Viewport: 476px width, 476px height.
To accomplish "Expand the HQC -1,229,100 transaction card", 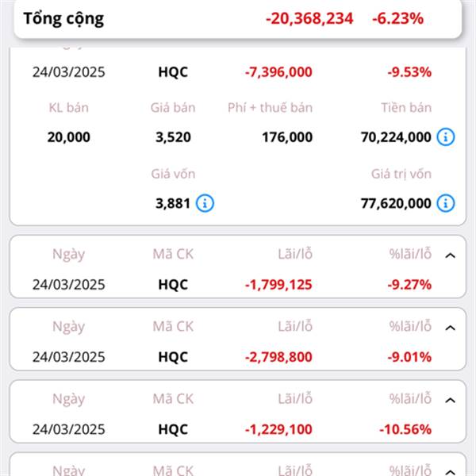I will pyautogui.click(x=450, y=401).
